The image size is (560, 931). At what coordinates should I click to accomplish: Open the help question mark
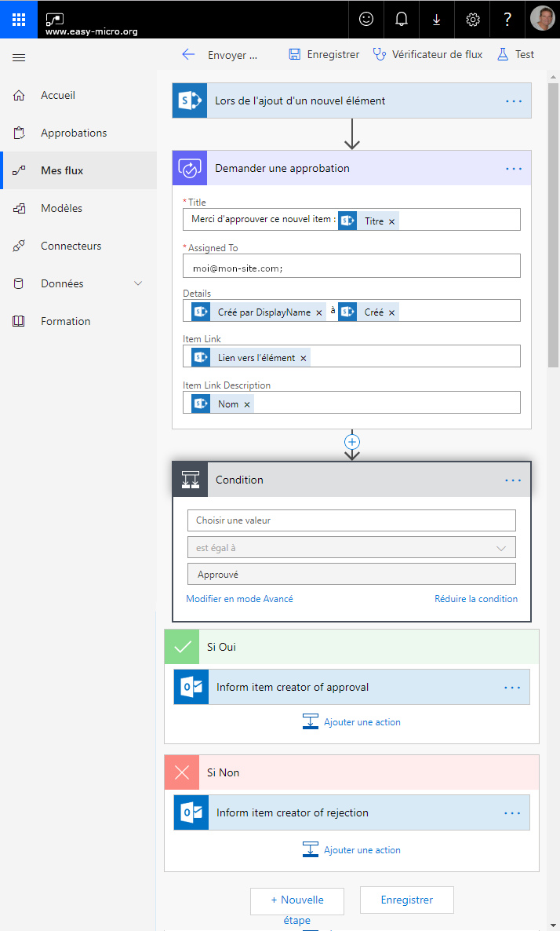click(x=507, y=19)
